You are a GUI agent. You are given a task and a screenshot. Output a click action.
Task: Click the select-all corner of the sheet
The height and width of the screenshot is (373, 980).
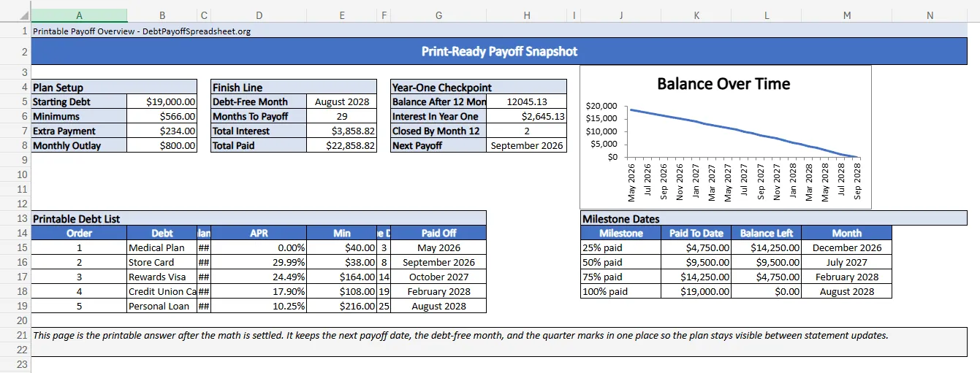[x=15, y=15]
